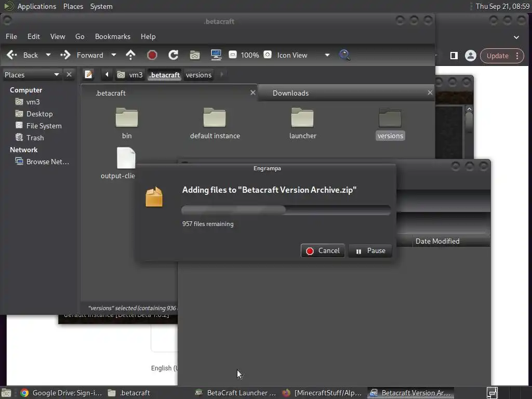The height and width of the screenshot is (399, 532).
Task: Open the Edit menu
Action: [34, 36]
